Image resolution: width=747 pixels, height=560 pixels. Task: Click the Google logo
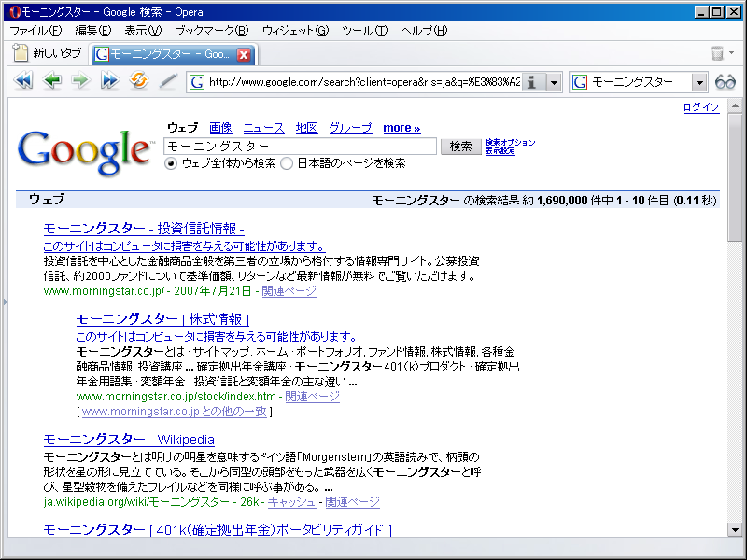(x=86, y=152)
